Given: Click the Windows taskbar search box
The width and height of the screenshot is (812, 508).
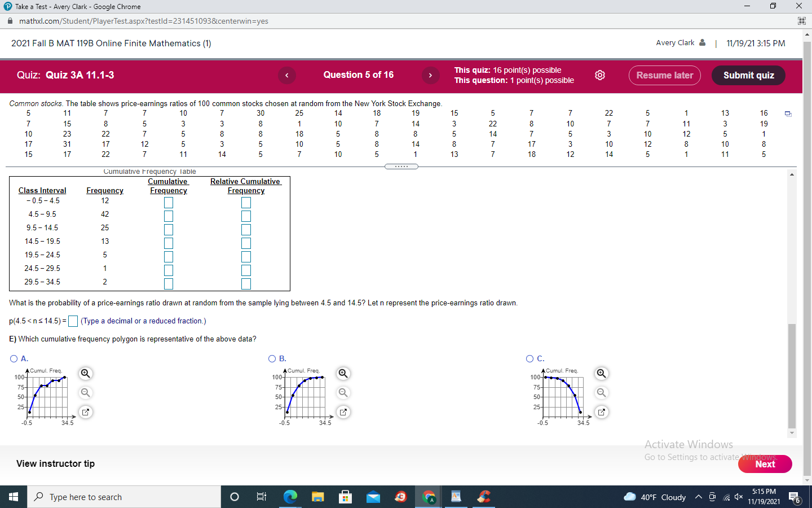Looking at the screenshot, I should pos(124,497).
